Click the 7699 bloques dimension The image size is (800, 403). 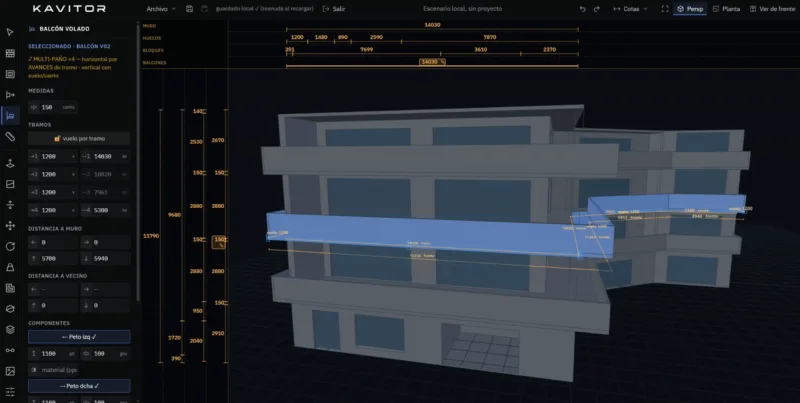pos(366,49)
